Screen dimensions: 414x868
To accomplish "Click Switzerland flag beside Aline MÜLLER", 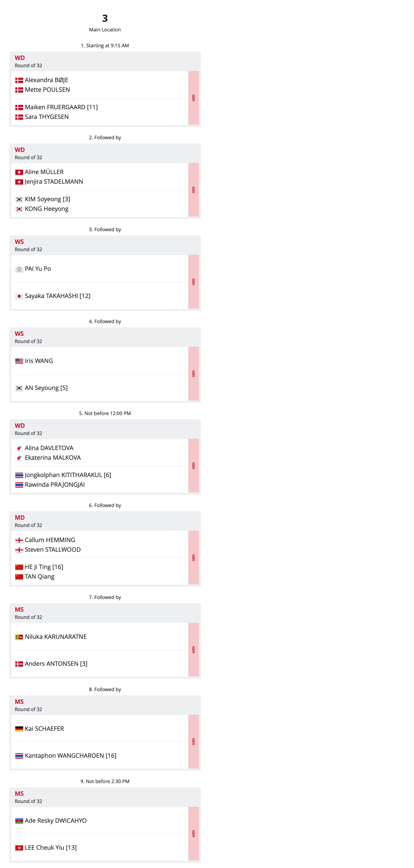I will coord(19,172).
